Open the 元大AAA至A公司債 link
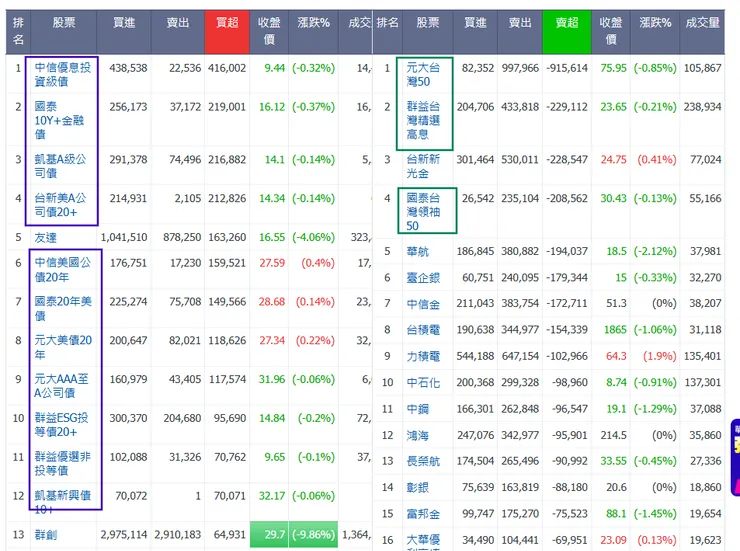 point(61,386)
